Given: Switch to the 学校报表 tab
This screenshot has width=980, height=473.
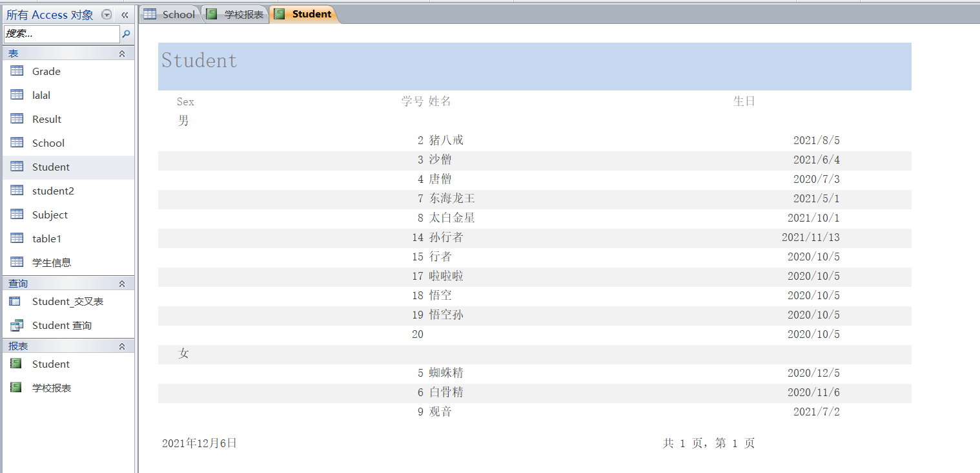Looking at the screenshot, I should click(236, 14).
